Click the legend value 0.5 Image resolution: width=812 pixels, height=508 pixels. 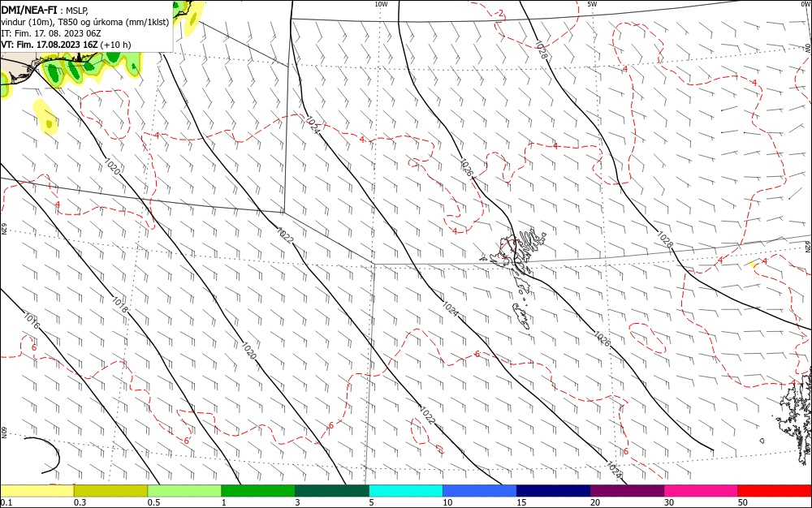pyautogui.click(x=153, y=502)
